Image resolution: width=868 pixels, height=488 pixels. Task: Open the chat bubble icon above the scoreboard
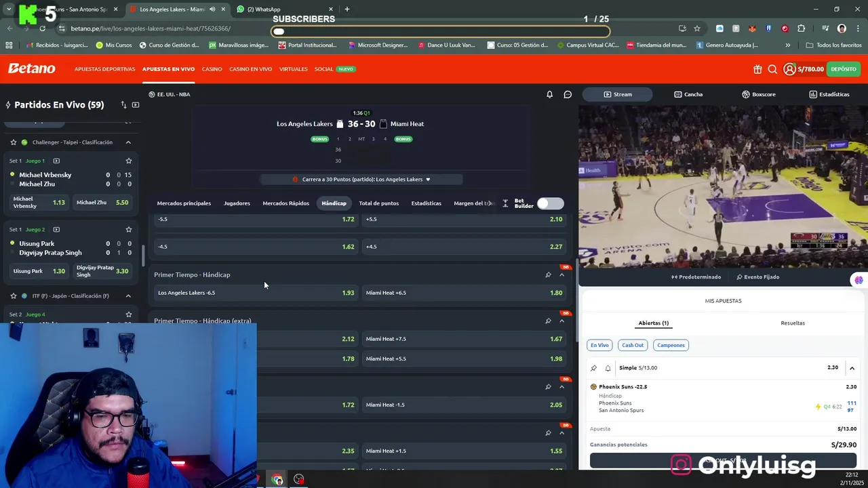click(568, 94)
